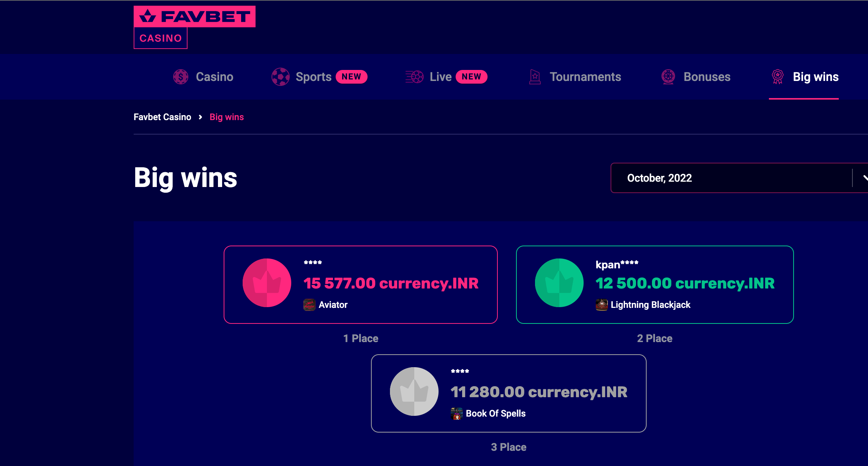The width and height of the screenshot is (868, 466).
Task: Follow the Favbet Casino breadcrumb link
Action: (163, 117)
